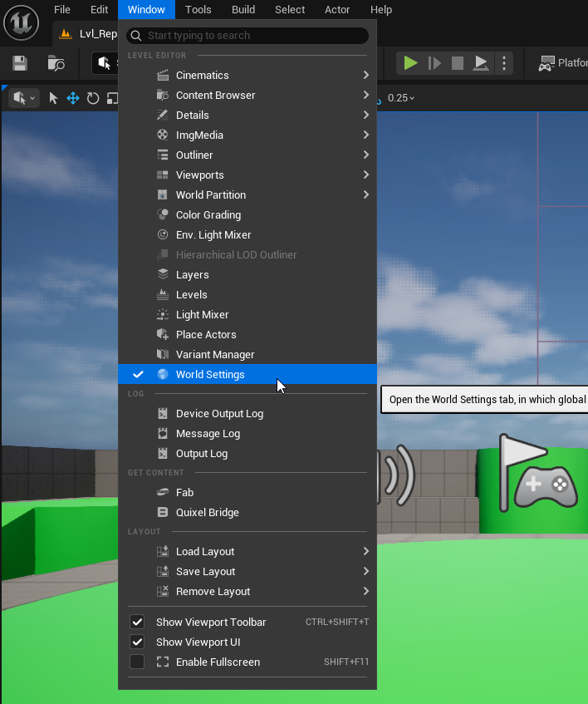Viewport: 588px width, 704px height.
Task: Toggle World Settings checkmark entry
Action: (x=247, y=374)
